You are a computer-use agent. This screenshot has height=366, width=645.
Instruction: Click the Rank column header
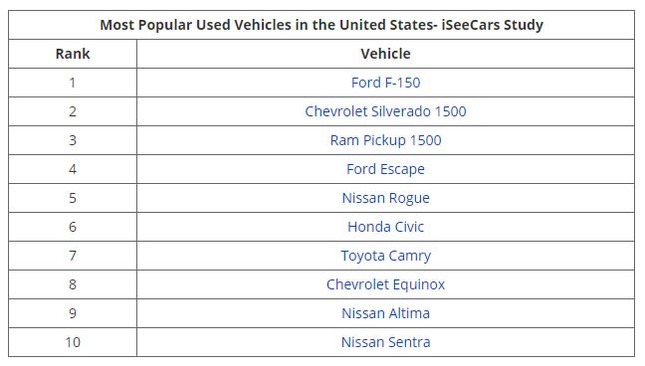[72, 54]
